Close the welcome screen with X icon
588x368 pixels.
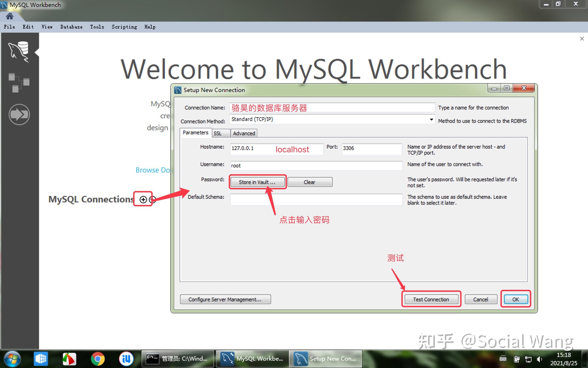tap(582, 39)
